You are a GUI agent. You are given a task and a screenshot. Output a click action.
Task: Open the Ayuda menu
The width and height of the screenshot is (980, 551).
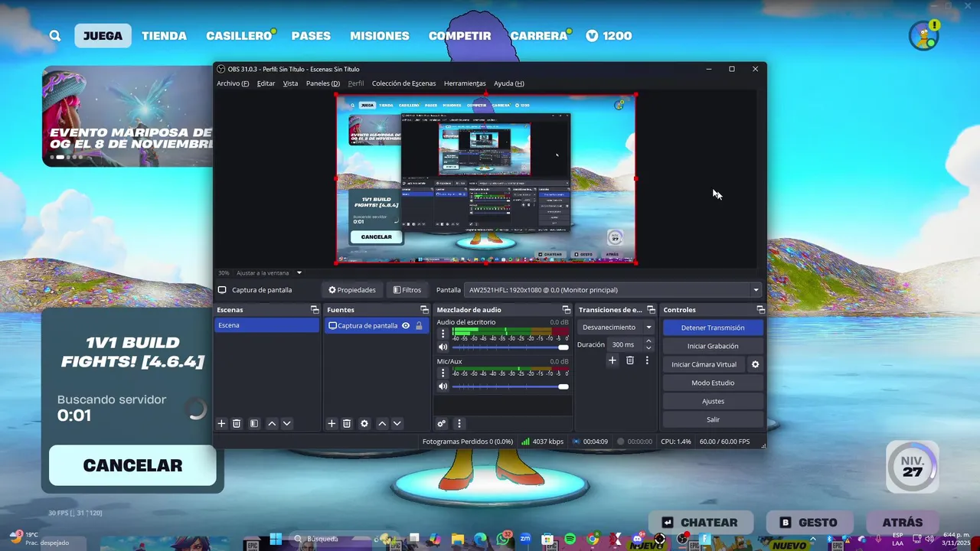click(509, 83)
